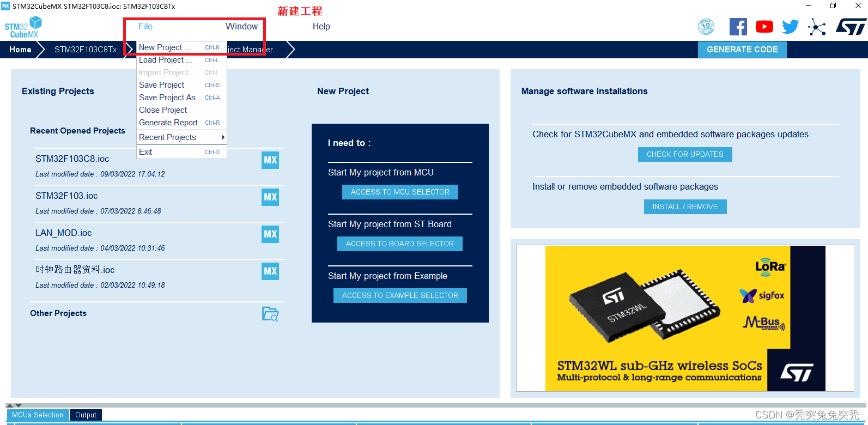Screen dimensions: 868x425
Task: Click INSTALL / REMOVE button
Action: 685,207
